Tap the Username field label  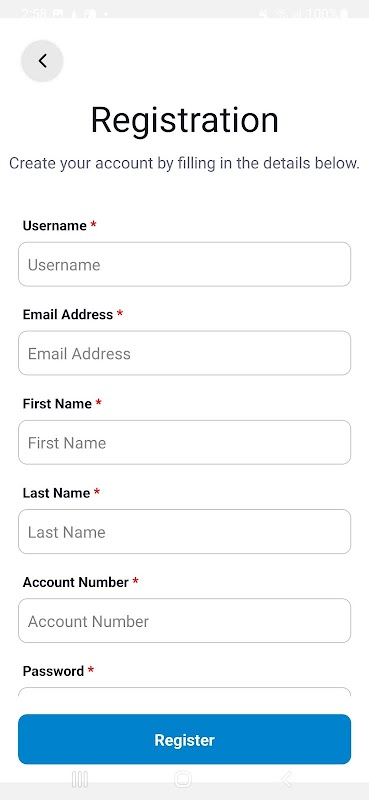point(55,226)
